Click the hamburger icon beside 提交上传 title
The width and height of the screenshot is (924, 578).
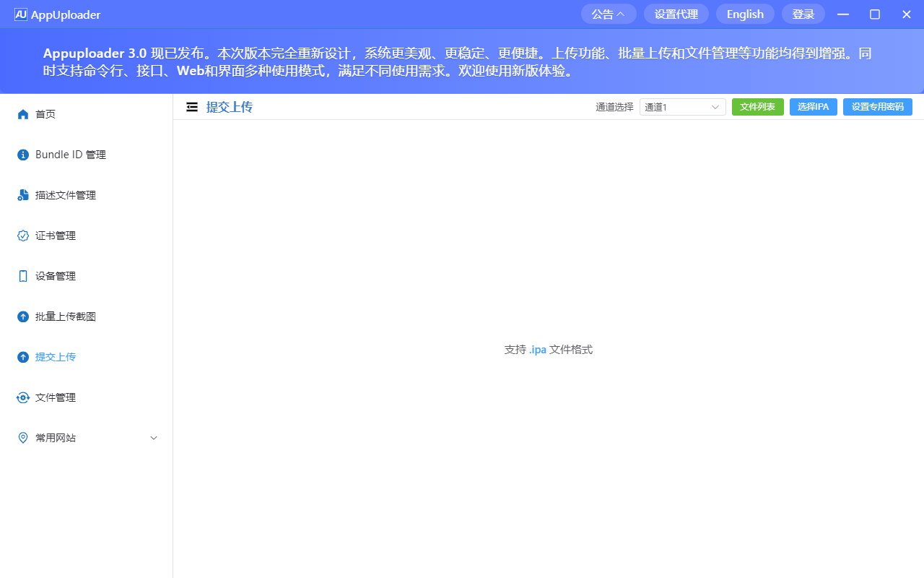pyautogui.click(x=192, y=106)
